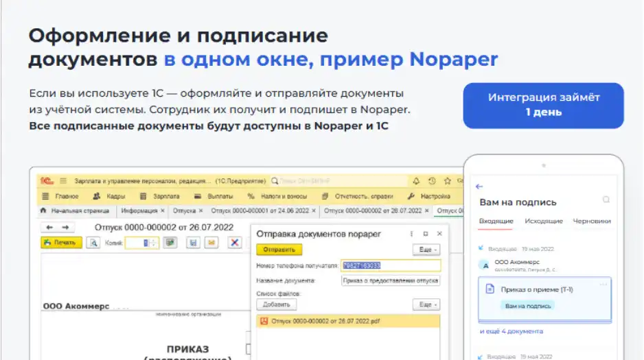
Task: Click the crossed X toolbar icon
Action: pos(235,243)
